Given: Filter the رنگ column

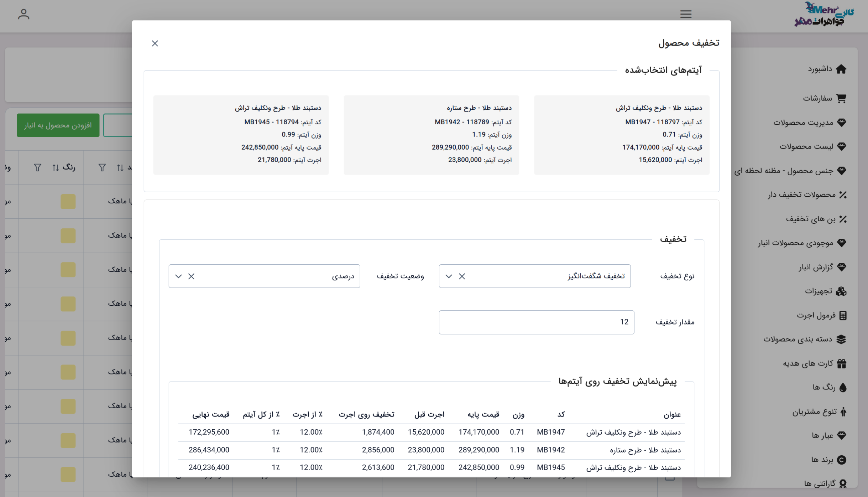Looking at the screenshot, I should [38, 167].
